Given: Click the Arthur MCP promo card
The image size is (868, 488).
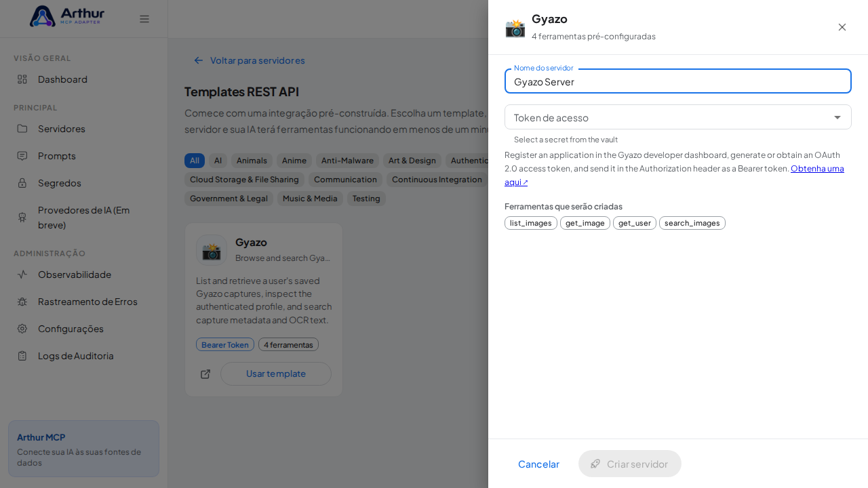Looking at the screenshot, I should [x=83, y=449].
